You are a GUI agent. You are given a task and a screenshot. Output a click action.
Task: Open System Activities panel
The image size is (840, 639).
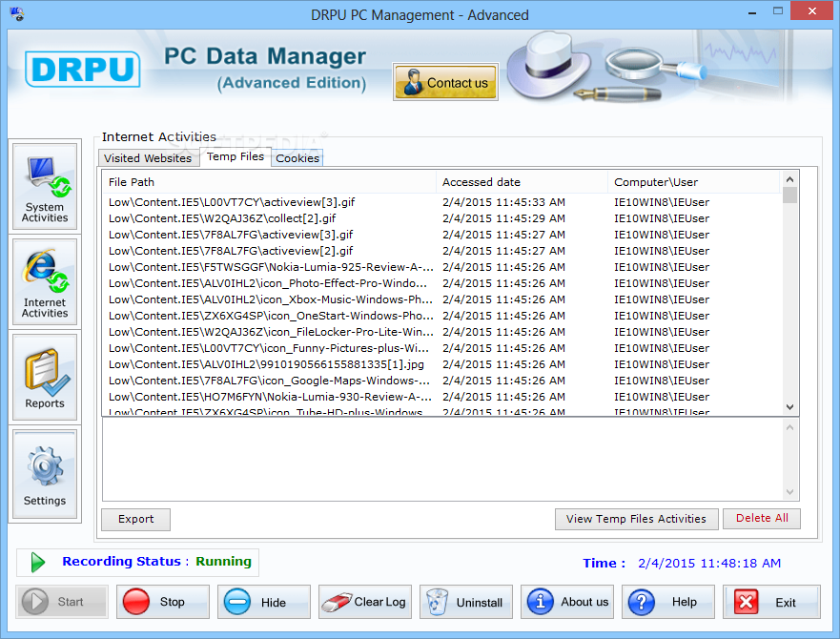(45, 187)
